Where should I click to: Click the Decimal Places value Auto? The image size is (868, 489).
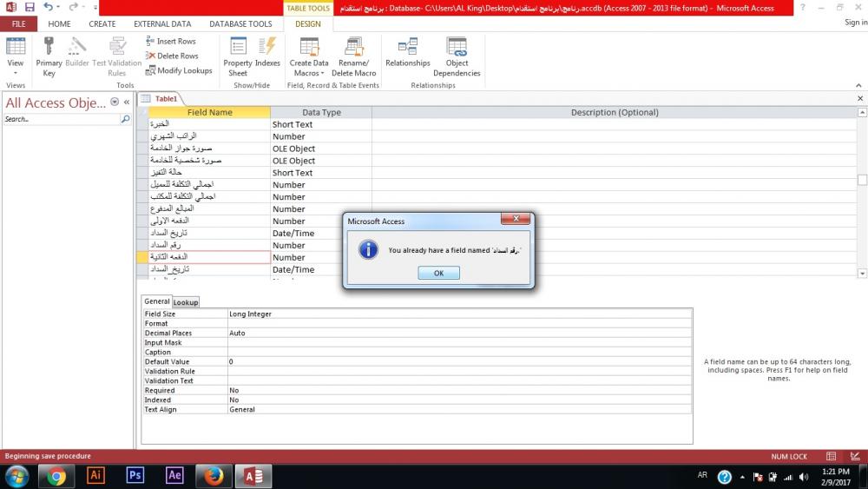(x=459, y=333)
